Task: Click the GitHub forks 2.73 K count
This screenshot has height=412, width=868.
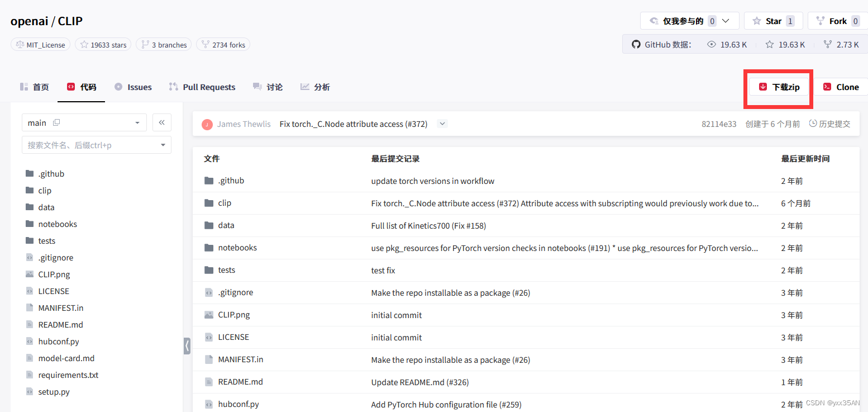Action: point(847,45)
